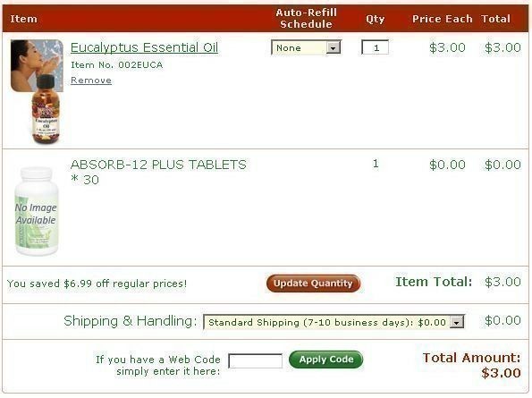The width and height of the screenshot is (532, 398).
Task: Open the Auto-Refill Schedule dropdown showing None
Action: coord(306,47)
